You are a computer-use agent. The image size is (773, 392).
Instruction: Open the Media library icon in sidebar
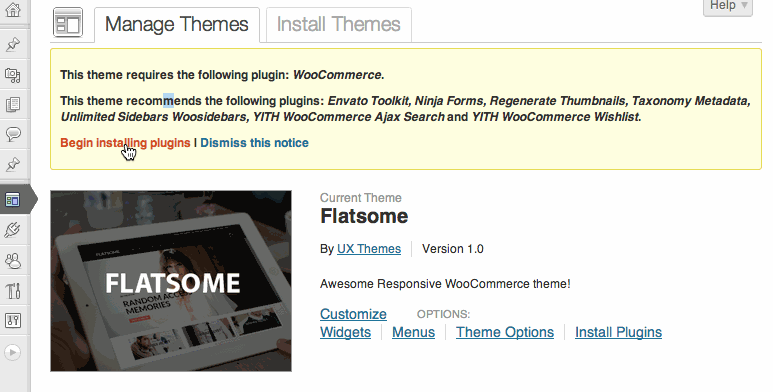coord(13,74)
